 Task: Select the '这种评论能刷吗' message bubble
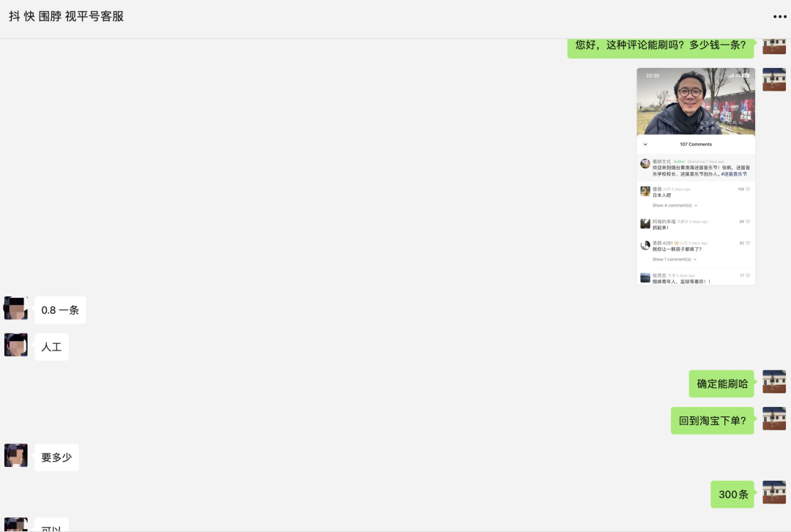pyautogui.click(x=661, y=46)
